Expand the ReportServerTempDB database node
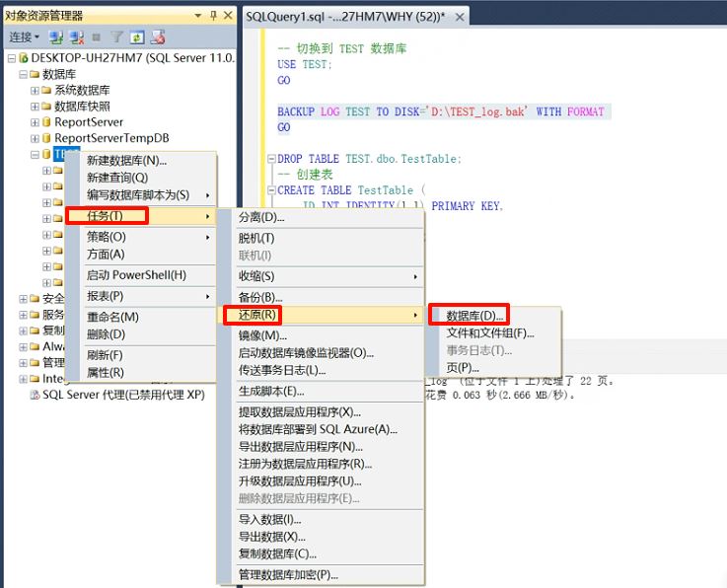The height and width of the screenshot is (588, 727). 35,138
